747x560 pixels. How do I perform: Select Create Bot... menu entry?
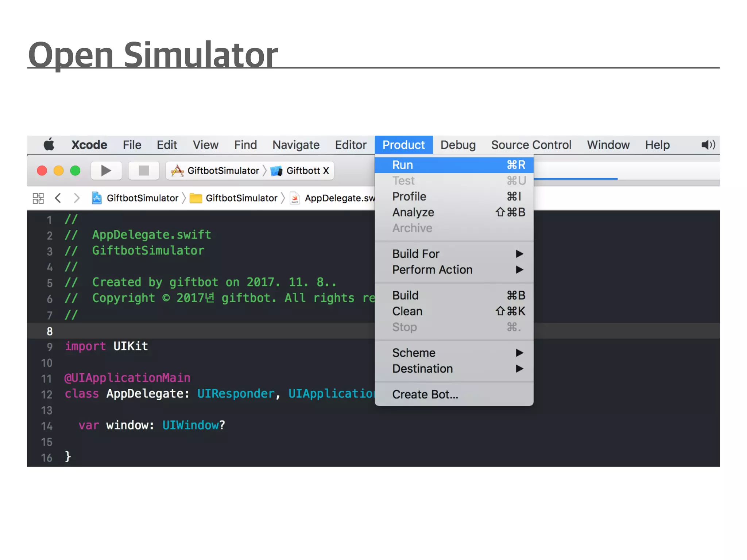(425, 394)
